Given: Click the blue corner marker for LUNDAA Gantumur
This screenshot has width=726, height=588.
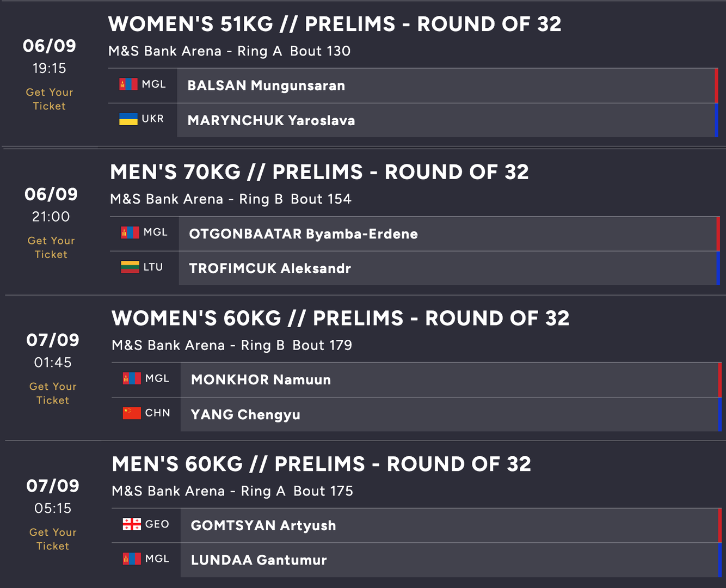Looking at the screenshot, I should (x=719, y=560).
